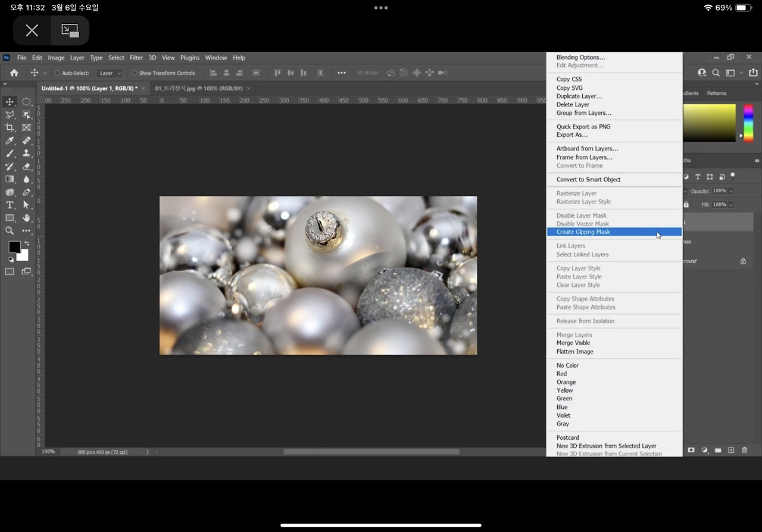Select the Eraser tool
Screen dimensions: 762x532
(26, 167)
